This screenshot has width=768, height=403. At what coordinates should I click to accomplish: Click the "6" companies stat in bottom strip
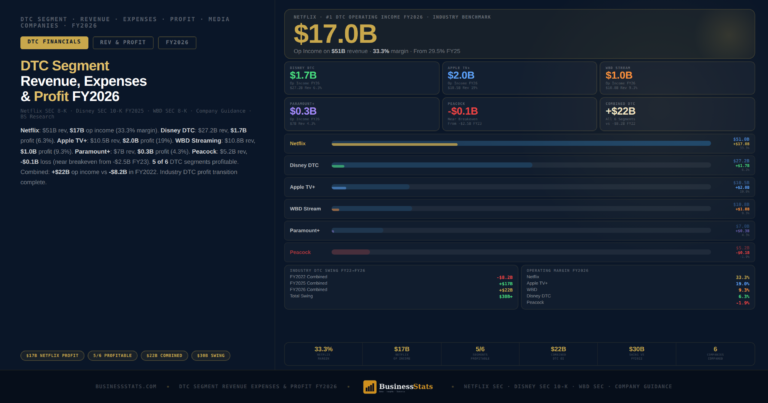[715, 353]
